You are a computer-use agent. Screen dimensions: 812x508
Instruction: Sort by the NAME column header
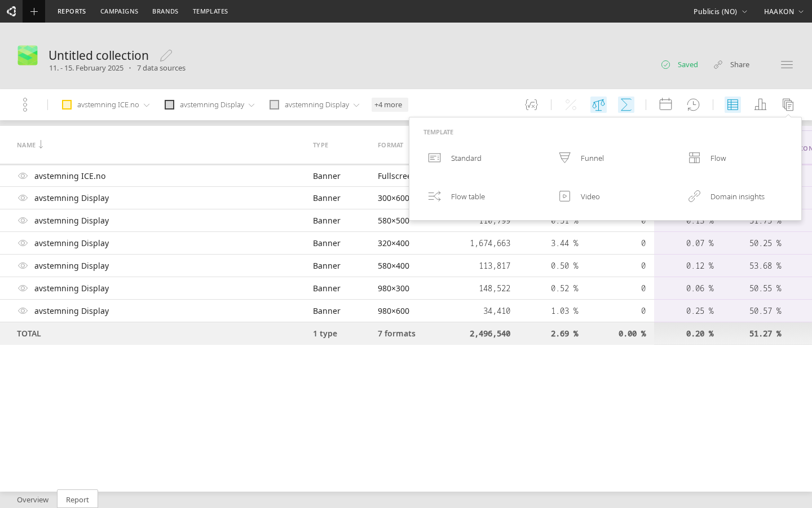point(27,145)
